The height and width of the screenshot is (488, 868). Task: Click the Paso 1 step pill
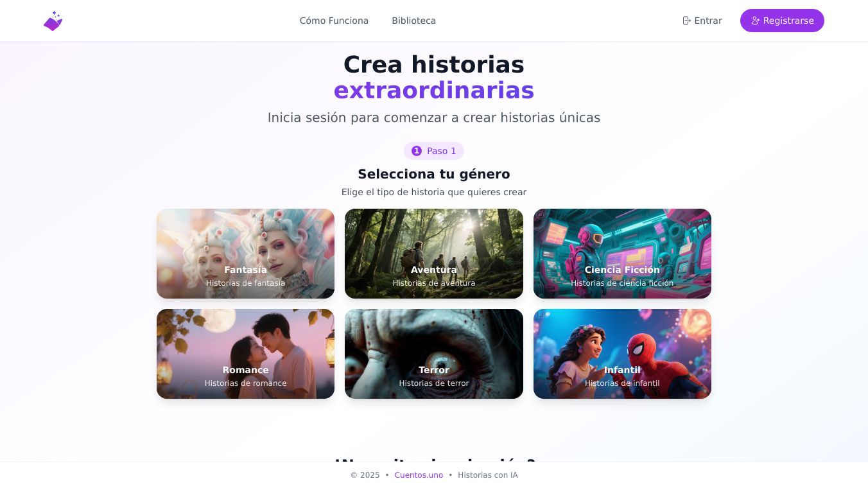click(434, 151)
